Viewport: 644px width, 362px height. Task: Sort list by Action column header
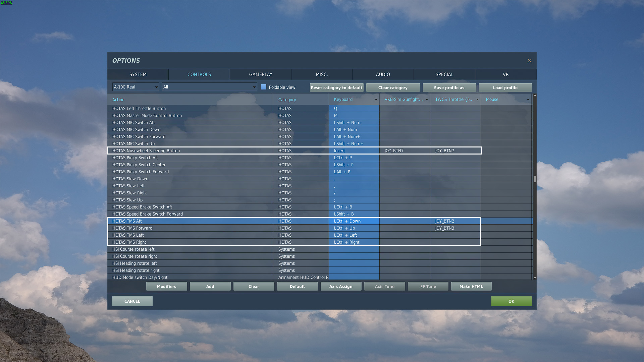tap(118, 100)
